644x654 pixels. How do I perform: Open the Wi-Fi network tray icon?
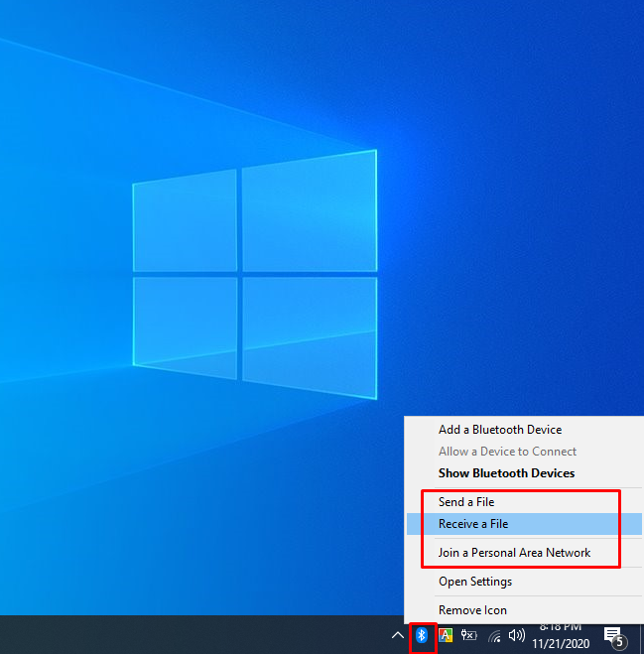click(x=494, y=636)
